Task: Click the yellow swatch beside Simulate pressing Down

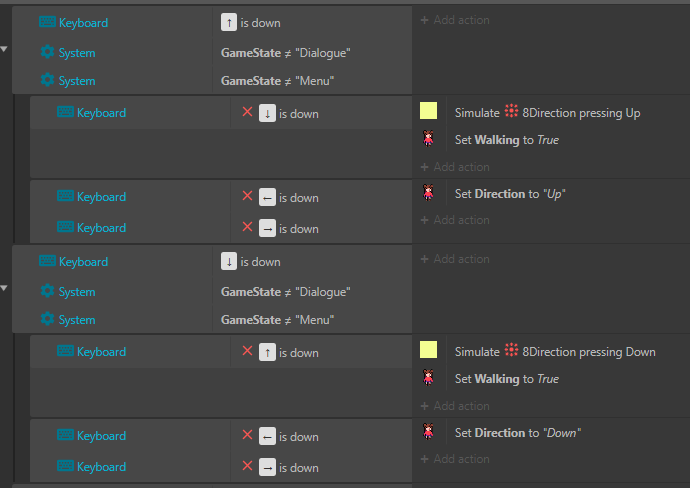Action: pyautogui.click(x=429, y=350)
